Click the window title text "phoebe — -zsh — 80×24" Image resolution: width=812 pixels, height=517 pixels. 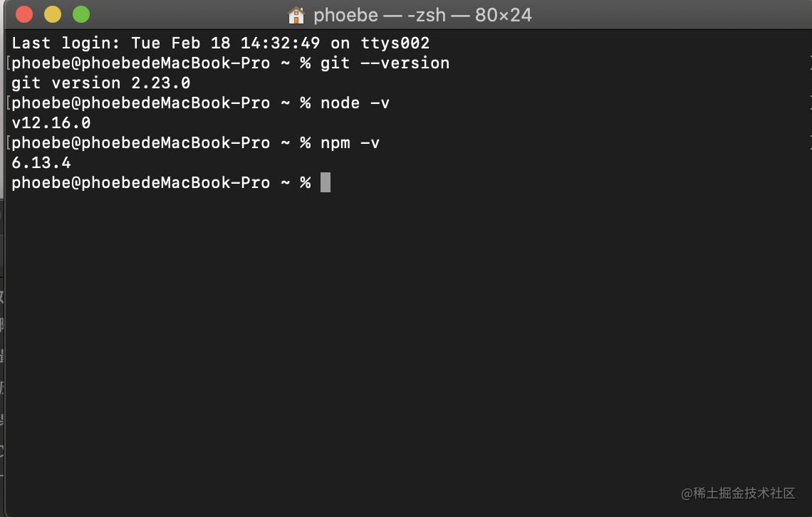pyautogui.click(x=422, y=15)
